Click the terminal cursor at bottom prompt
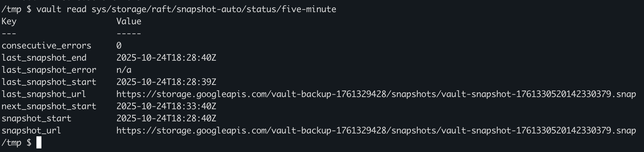The width and height of the screenshot is (644, 152). pos(39,143)
